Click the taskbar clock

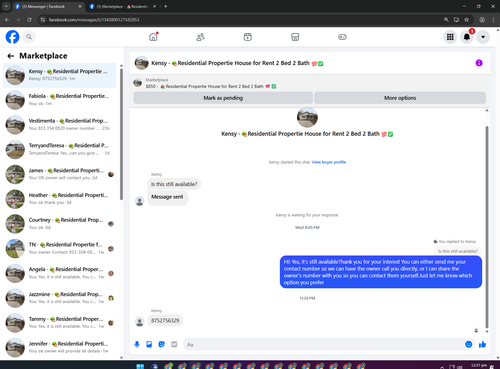click(479, 366)
